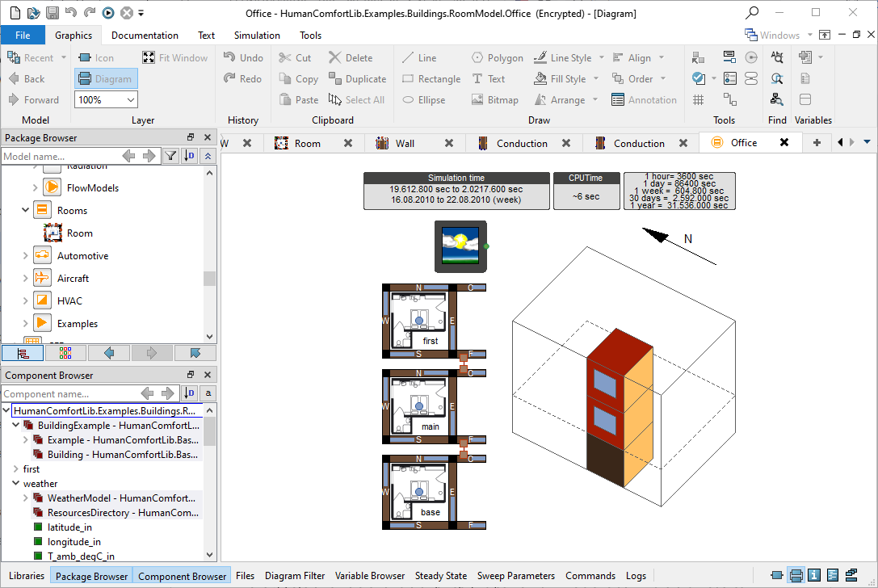Viewport: 878px width, 588px height.
Task: Toggle the Icon layer view
Action: (96, 57)
